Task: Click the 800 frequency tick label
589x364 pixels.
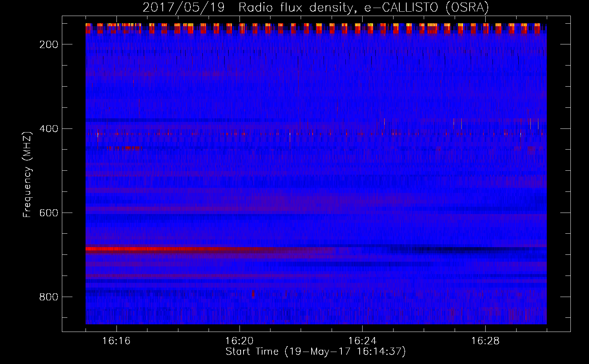Action: click(48, 297)
